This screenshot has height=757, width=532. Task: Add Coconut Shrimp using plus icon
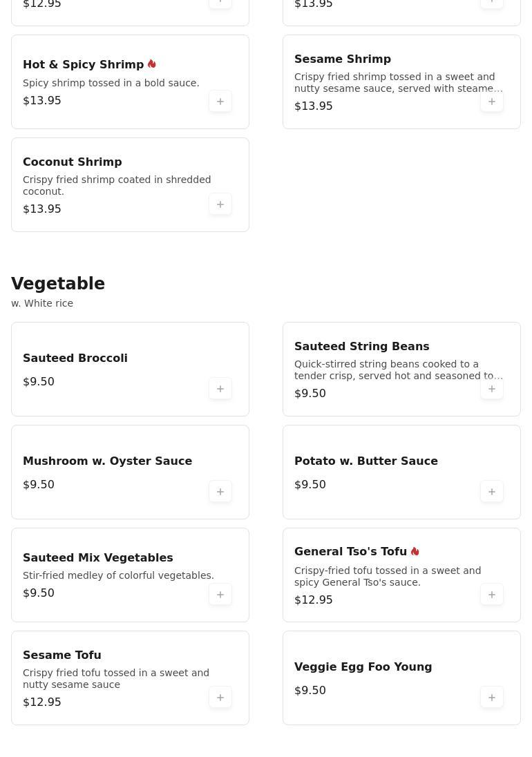(220, 204)
